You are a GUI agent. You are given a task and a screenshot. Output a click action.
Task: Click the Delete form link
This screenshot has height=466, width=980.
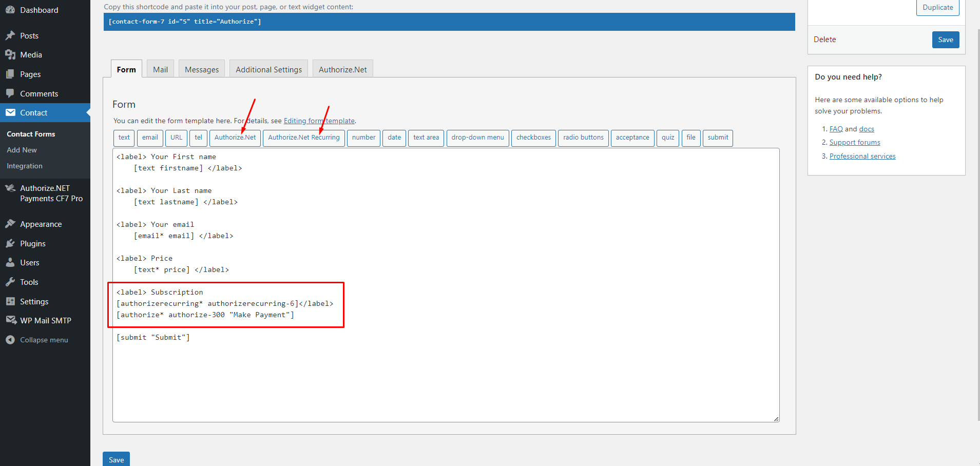click(x=824, y=40)
